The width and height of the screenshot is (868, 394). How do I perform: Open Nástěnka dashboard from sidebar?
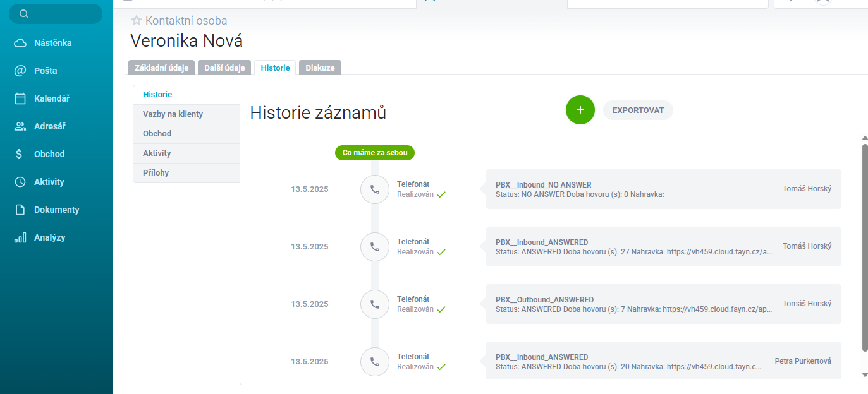(x=52, y=43)
